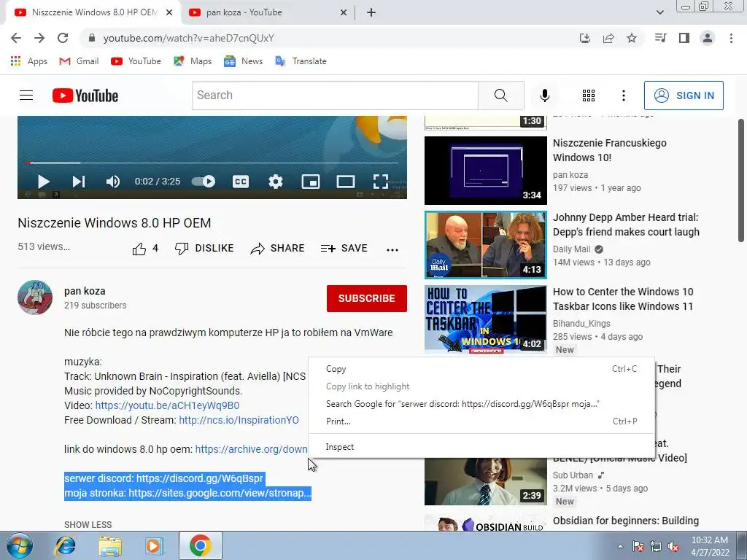The height and width of the screenshot is (560, 747).
Task: Show hidden system tray icons
Action: click(x=620, y=546)
